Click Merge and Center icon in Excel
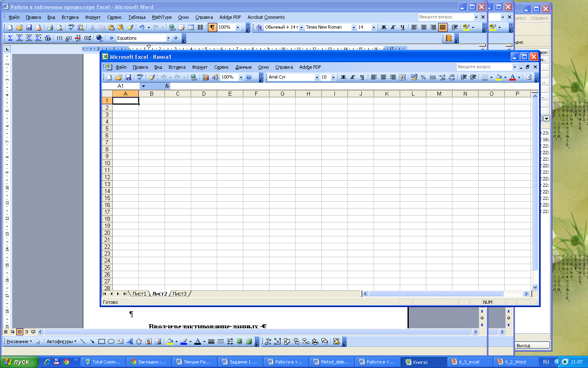Screen dimensions: 588x368 point(402,77)
